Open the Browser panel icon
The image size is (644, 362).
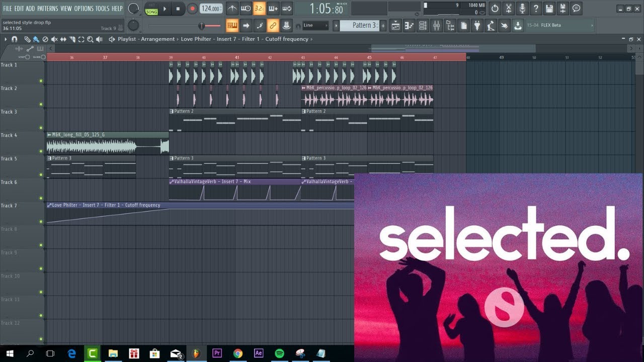450,25
